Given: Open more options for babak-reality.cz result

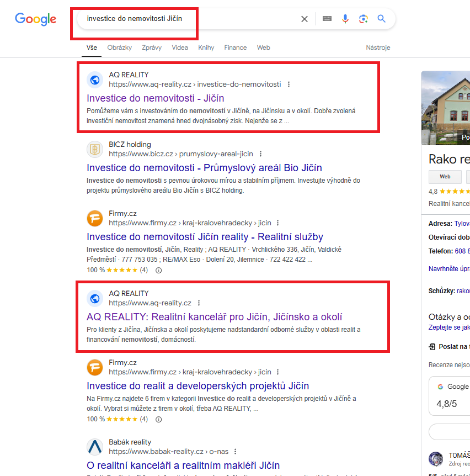Looking at the screenshot, I should pyautogui.click(x=236, y=452).
